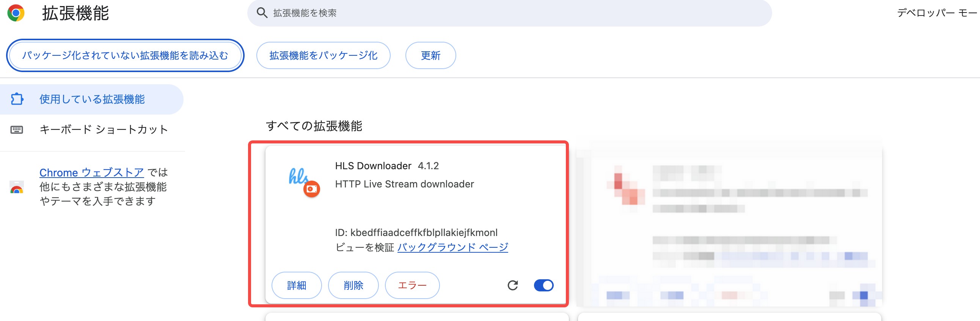Click the Chrome logo icon

point(16,13)
